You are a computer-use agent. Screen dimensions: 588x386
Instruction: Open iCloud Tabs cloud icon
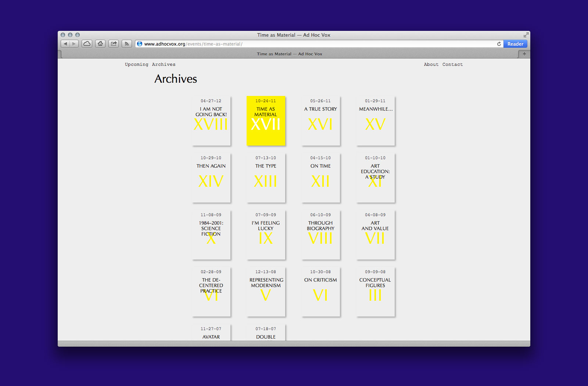tap(87, 44)
